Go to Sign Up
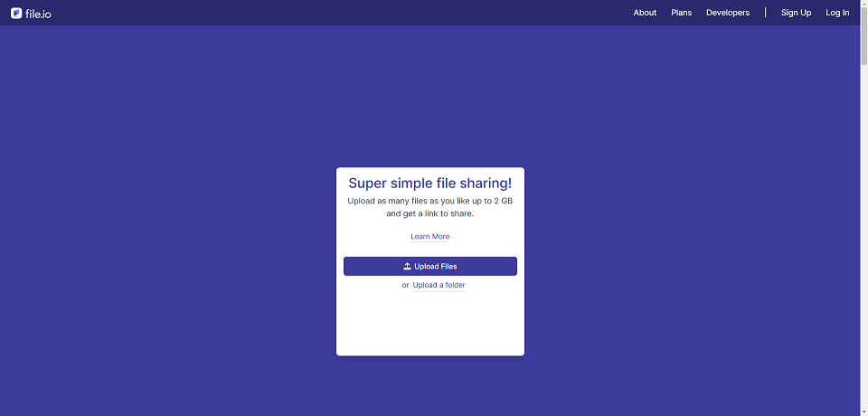This screenshot has height=416, width=868. pyautogui.click(x=796, y=13)
